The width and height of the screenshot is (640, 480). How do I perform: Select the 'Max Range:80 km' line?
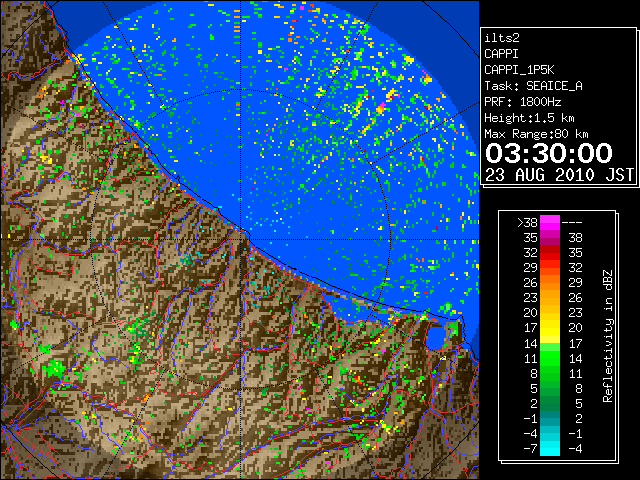point(536,134)
